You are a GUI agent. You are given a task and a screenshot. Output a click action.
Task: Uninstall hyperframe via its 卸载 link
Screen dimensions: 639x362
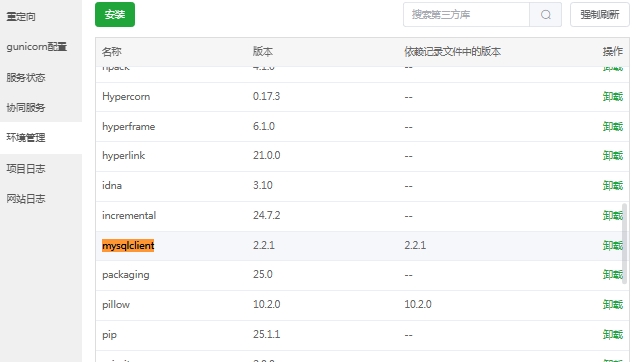613,127
